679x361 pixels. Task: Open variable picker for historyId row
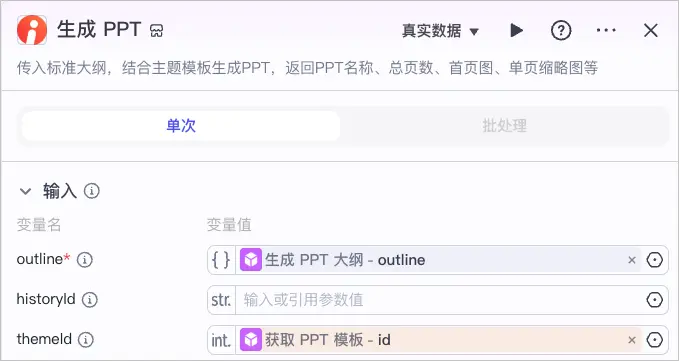coord(654,300)
